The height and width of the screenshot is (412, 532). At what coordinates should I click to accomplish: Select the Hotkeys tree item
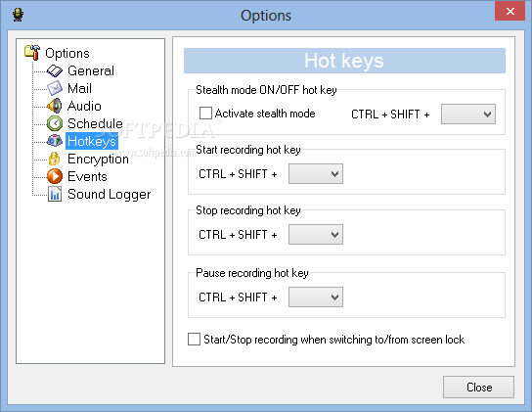point(92,141)
